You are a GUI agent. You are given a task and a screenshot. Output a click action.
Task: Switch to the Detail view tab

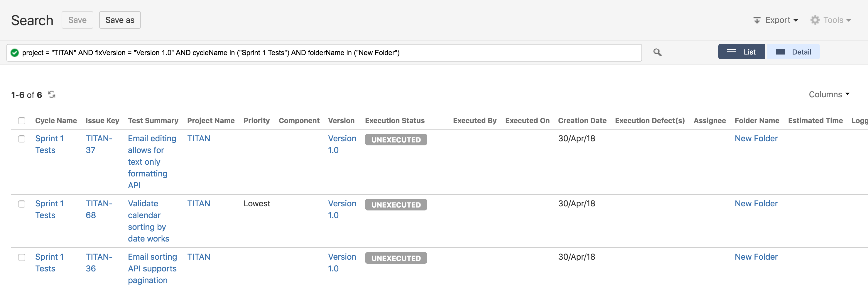tap(793, 52)
